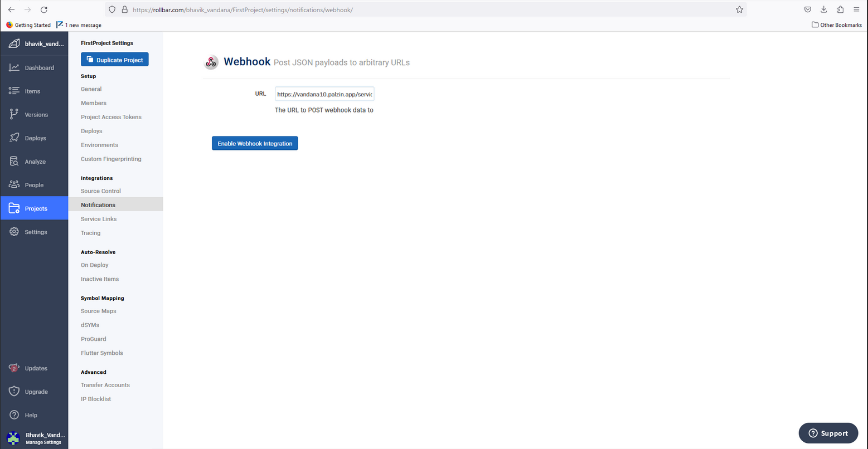The height and width of the screenshot is (449, 868).
Task: Select the Projects folder icon
Action: tap(14, 208)
